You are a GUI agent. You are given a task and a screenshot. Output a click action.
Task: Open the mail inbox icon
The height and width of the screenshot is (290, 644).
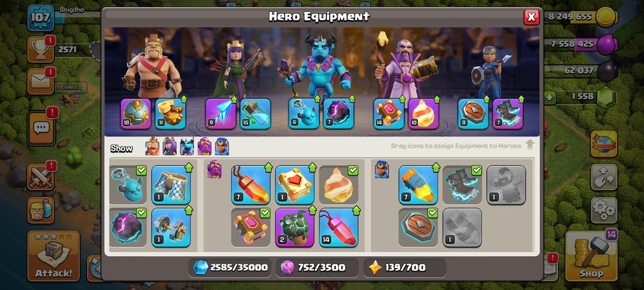pyautogui.click(x=41, y=81)
